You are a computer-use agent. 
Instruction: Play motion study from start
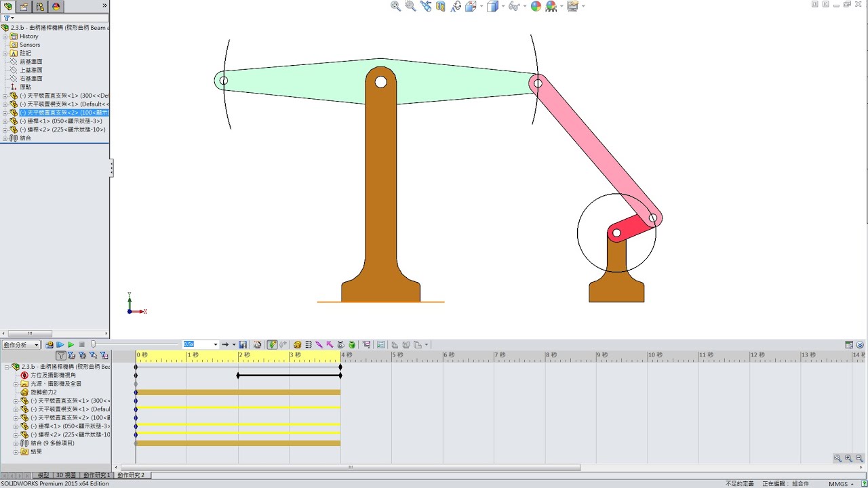point(60,345)
